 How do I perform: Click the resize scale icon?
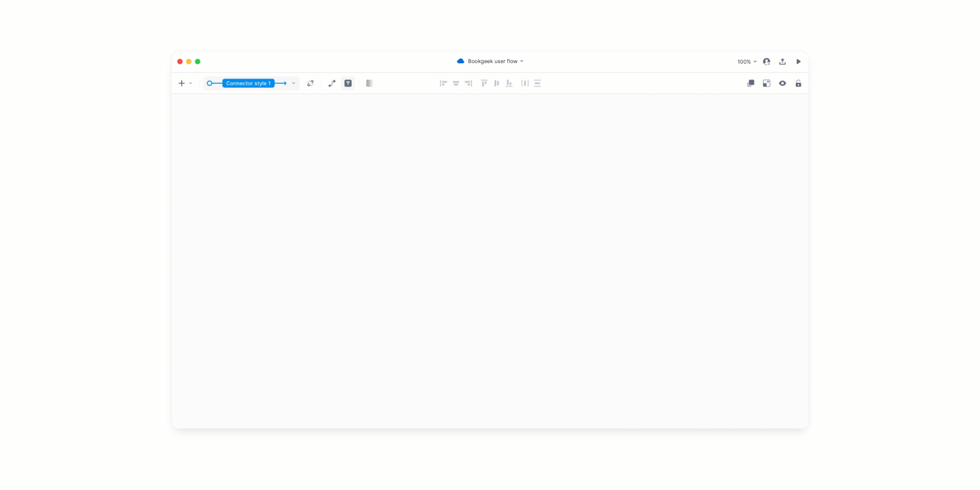click(767, 83)
